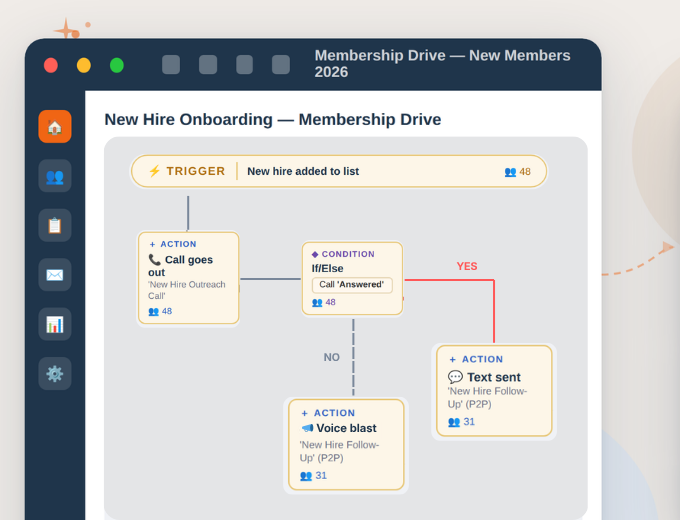Click the window title 'Membership Drive — New Members 2026'
This screenshot has width=680, height=520.
[x=442, y=63]
